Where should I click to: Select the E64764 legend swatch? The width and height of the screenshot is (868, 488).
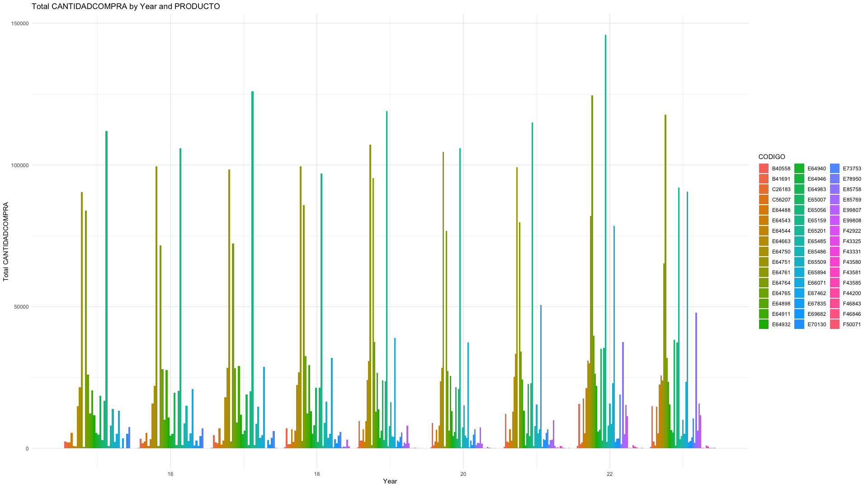[x=764, y=283]
